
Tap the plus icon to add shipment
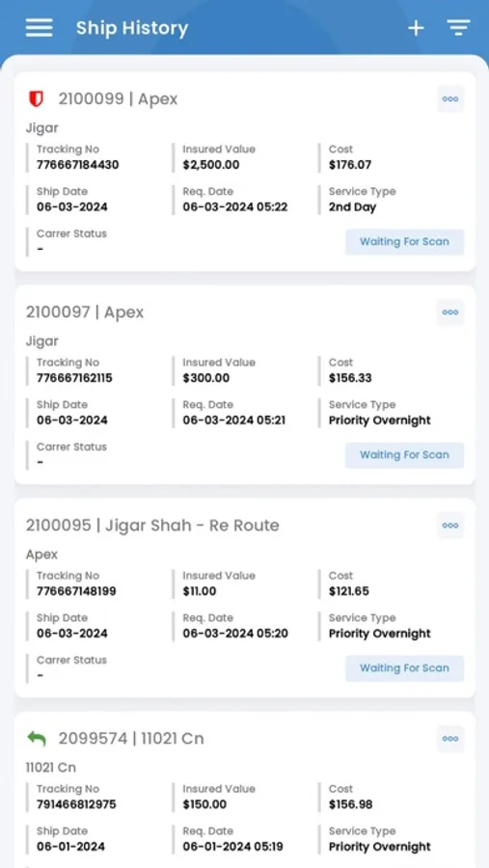[x=416, y=28]
